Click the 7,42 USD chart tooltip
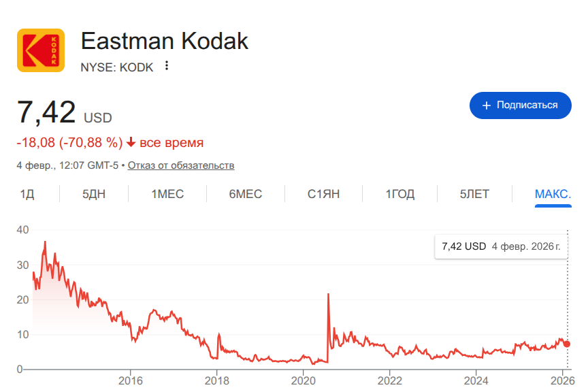588x392 pixels. [x=501, y=246]
